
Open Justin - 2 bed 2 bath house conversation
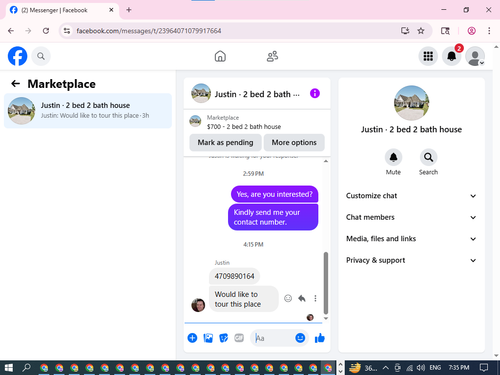coord(88,111)
